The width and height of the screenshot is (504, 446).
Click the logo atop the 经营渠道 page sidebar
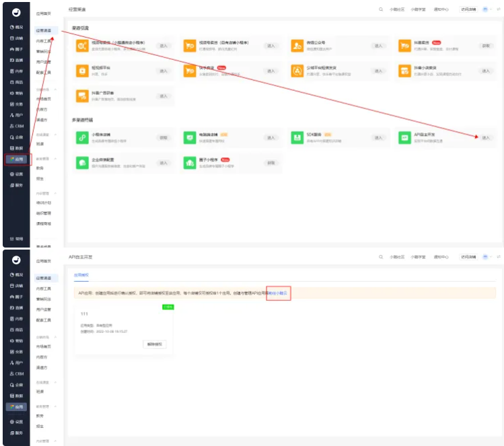[16, 13]
